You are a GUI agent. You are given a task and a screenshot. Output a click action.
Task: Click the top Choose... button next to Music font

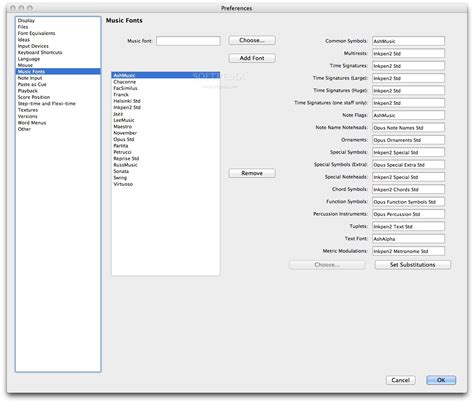252,40
